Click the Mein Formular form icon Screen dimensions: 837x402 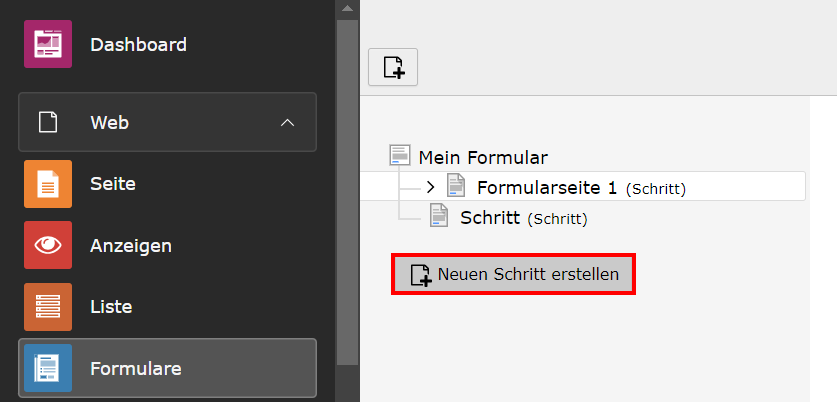pyautogui.click(x=400, y=155)
